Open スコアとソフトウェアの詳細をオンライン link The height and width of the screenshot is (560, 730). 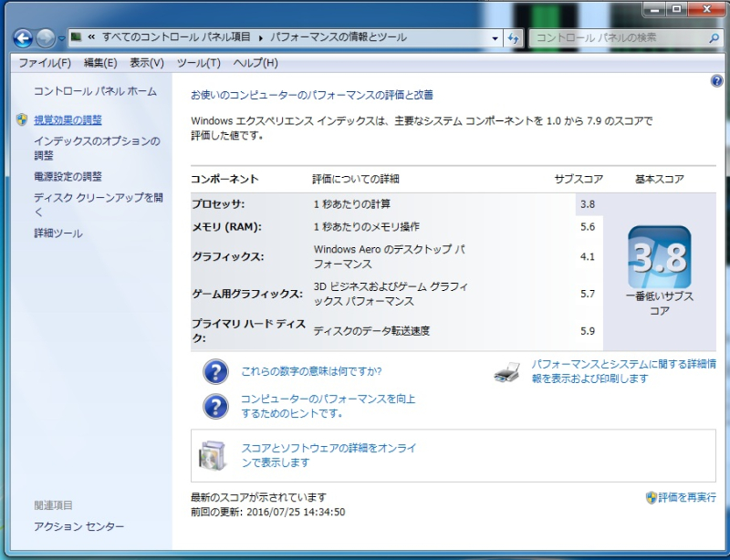point(328,455)
